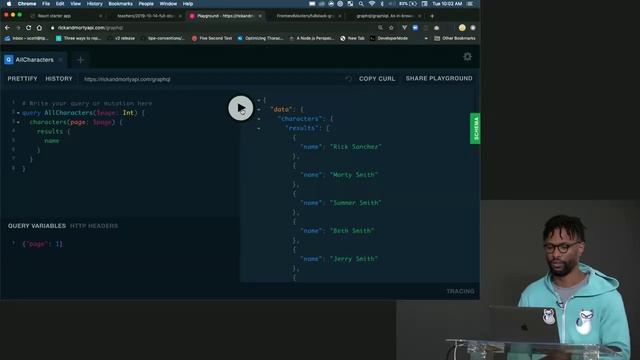
Task: Click the 'results {' line in query editor
Action: pyautogui.click(x=53, y=131)
